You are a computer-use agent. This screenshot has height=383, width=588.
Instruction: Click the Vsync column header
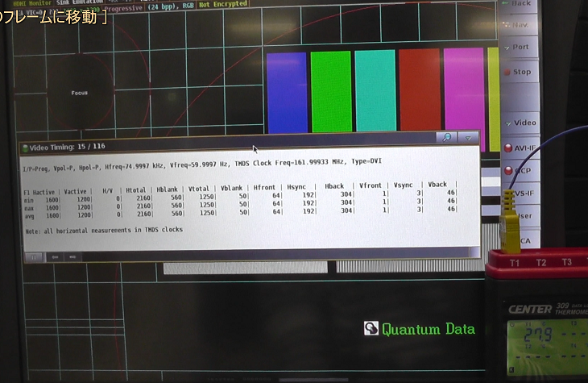(x=403, y=185)
